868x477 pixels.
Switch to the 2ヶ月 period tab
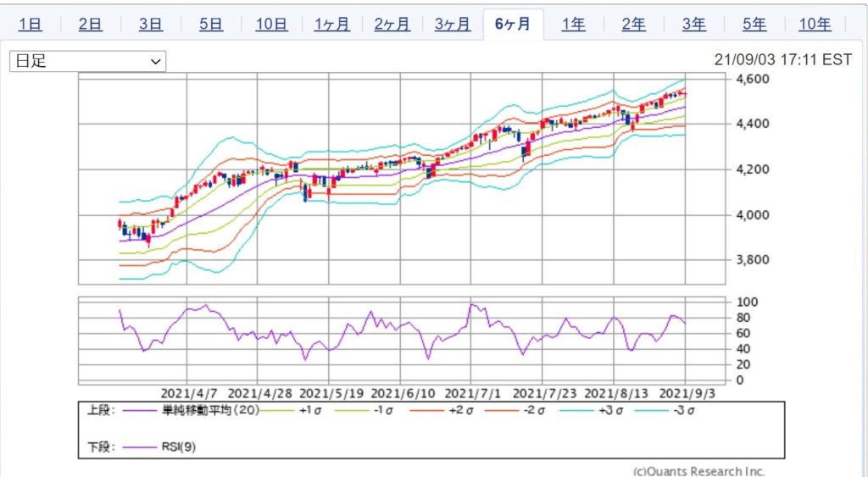point(392,24)
